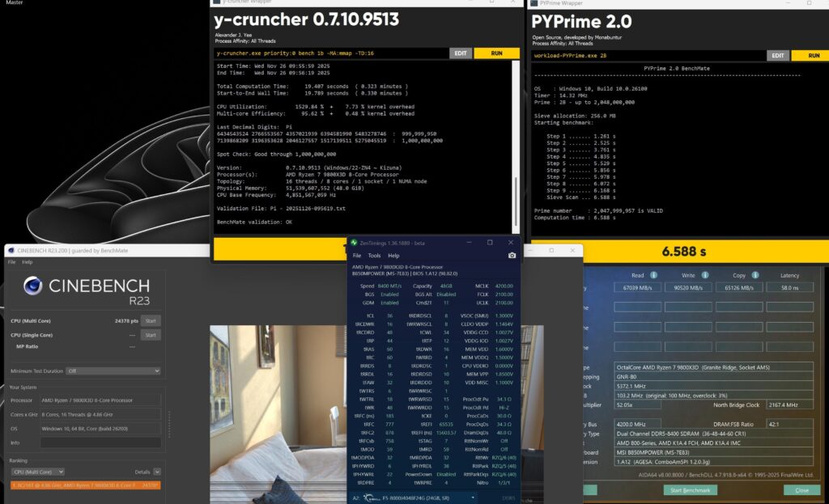Click the Cinebench Info input field
This screenshot has width=829, height=504.
[100, 443]
